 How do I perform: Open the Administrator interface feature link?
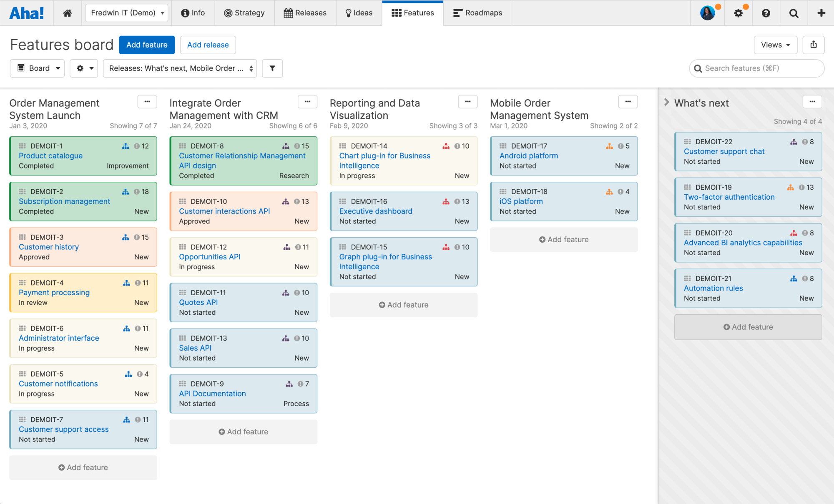tap(59, 339)
